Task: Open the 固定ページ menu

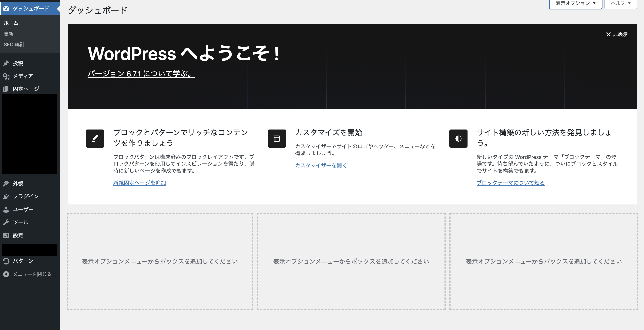Action: click(30, 89)
